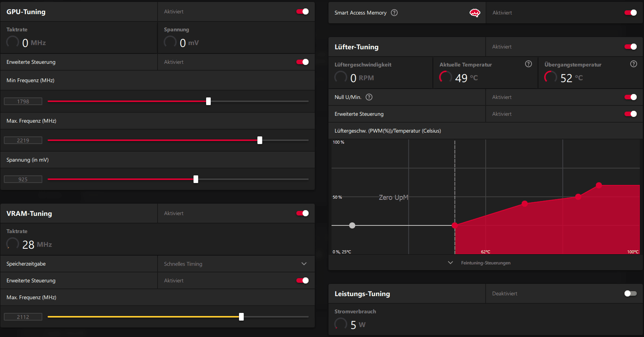
Task: Click the Leistungs-Tuning heading
Action: tap(362, 294)
